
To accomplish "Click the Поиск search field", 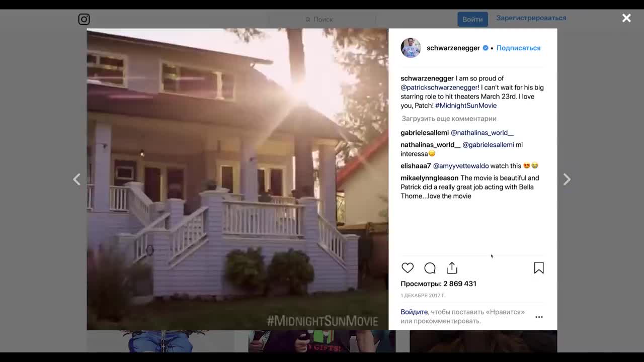I will click(322, 19).
